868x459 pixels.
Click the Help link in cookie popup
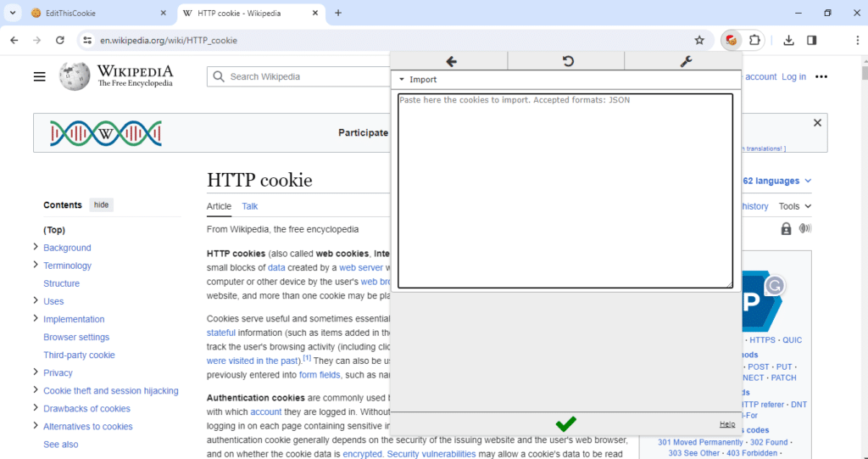tap(727, 424)
